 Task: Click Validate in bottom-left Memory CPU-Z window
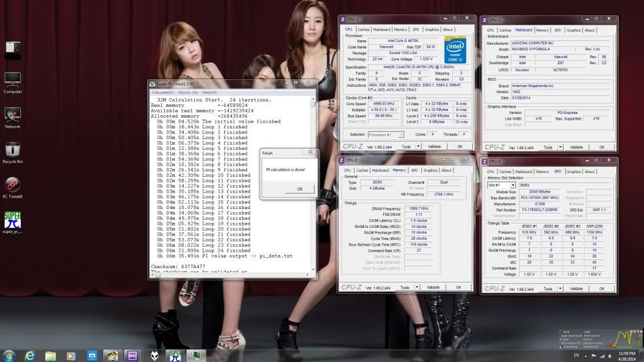click(433, 288)
